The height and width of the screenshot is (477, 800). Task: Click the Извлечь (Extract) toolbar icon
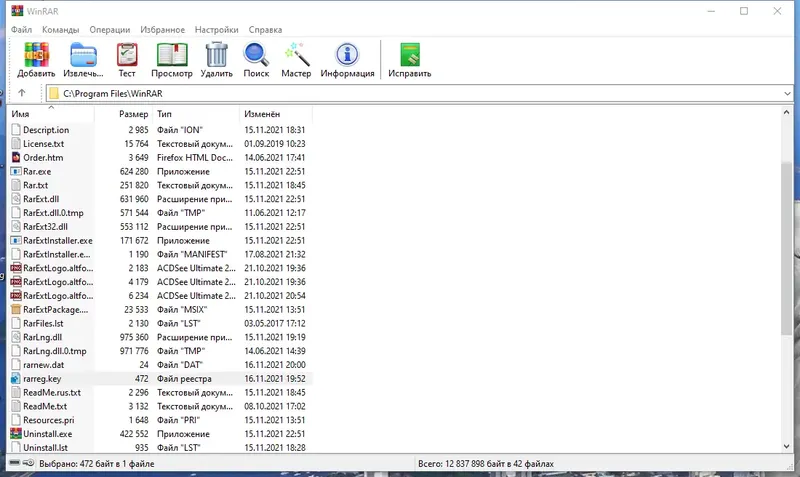coord(83,55)
